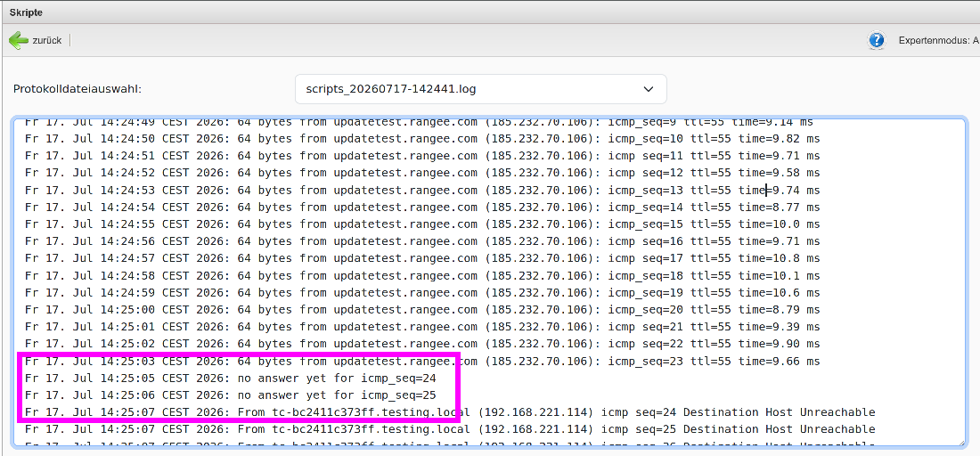Click the time=8.77 ms value
The width and height of the screenshot is (980, 456).
(779, 207)
